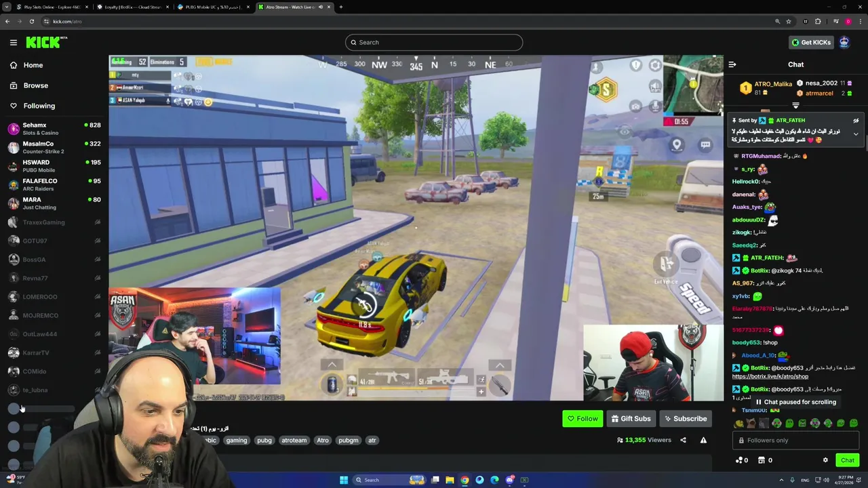The image size is (868, 488).
Task: Click the browser reload button
Action: click(31, 21)
